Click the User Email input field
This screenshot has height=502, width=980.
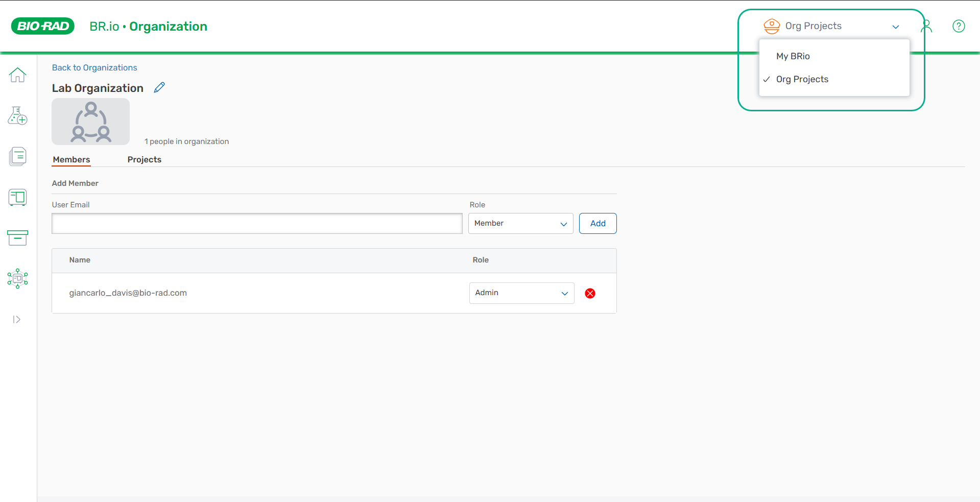coord(257,224)
